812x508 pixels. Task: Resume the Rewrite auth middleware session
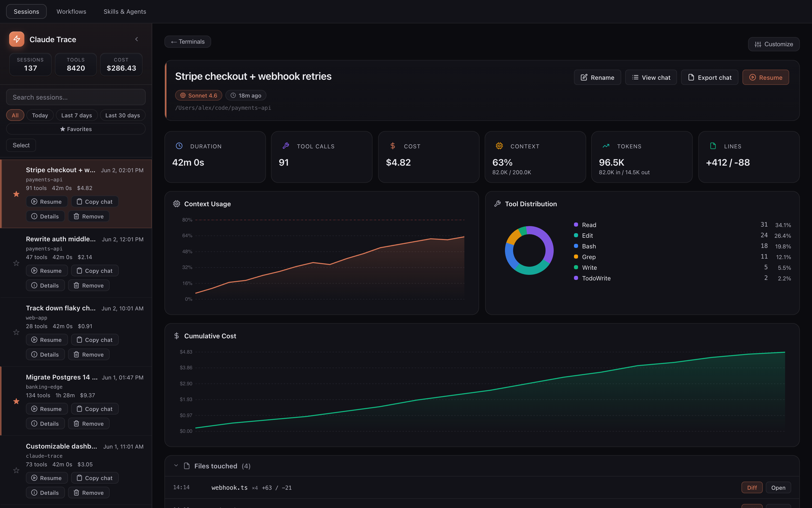pyautogui.click(x=47, y=271)
